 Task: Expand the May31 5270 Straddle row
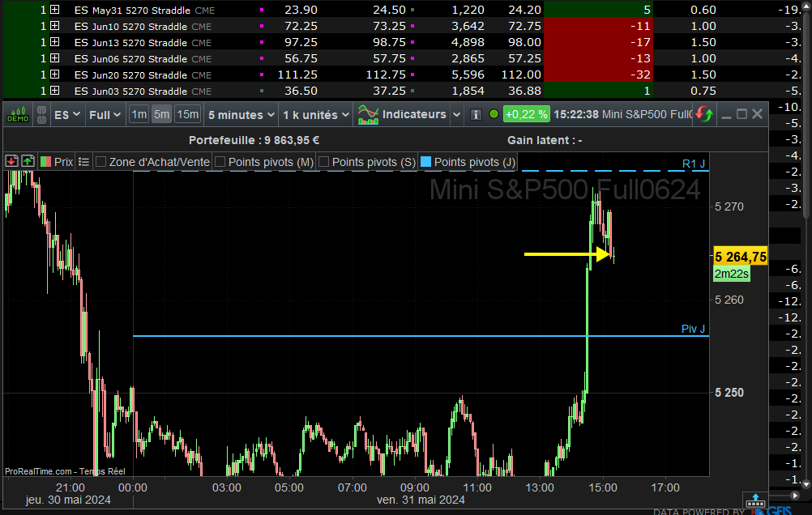pyautogui.click(x=54, y=10)
